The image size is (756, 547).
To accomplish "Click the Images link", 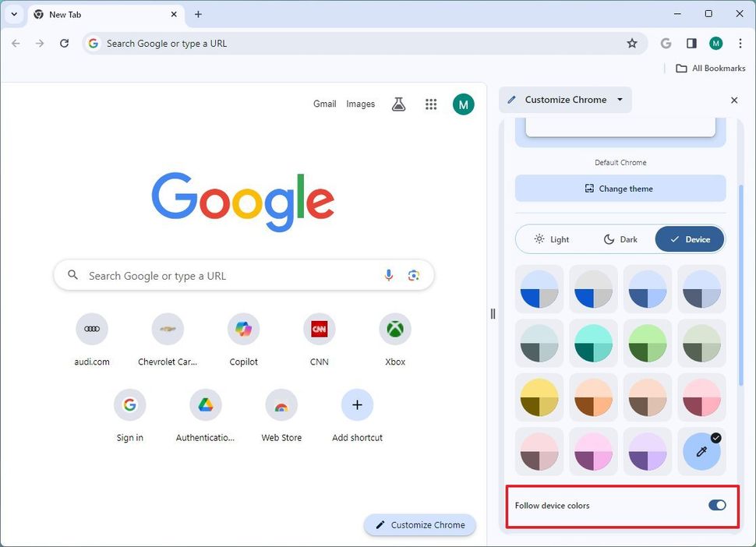I will pos(360,104).
